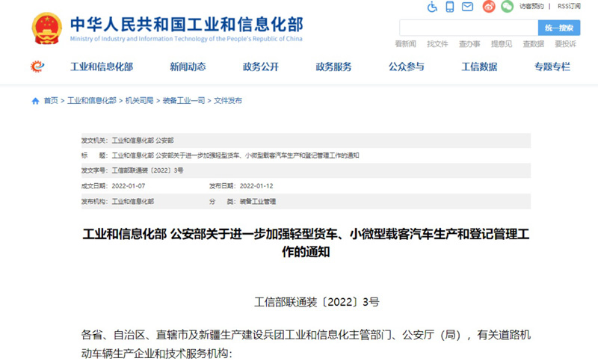Open 装备工业一司 breadcrumb link
This screenshot has width=598, height=364.
184,101
